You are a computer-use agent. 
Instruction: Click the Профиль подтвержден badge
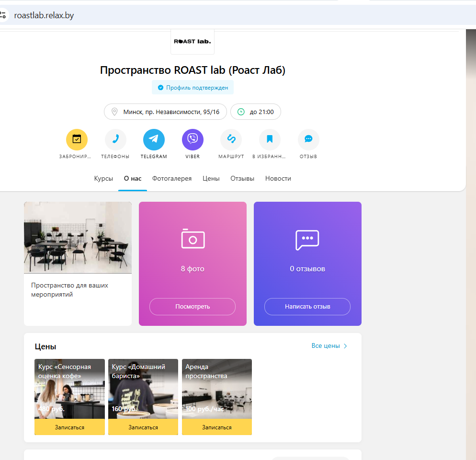[x=193, y=88]
